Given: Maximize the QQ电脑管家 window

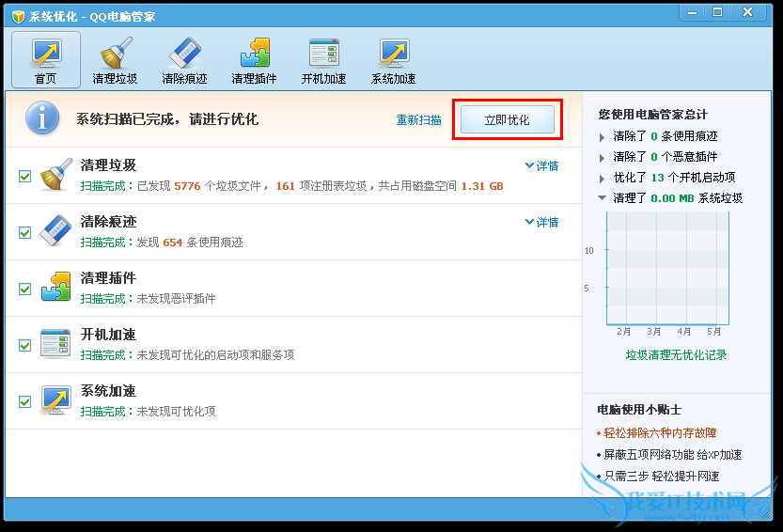Looking at the screenshot, I should click(717, 12).
